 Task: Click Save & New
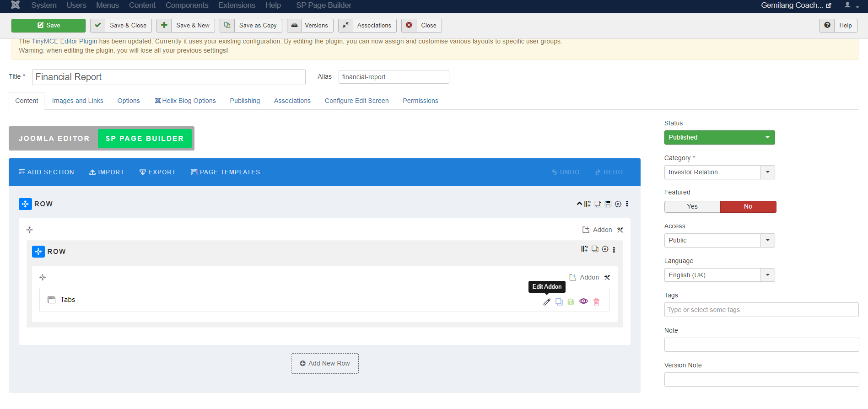pos(186,25)
